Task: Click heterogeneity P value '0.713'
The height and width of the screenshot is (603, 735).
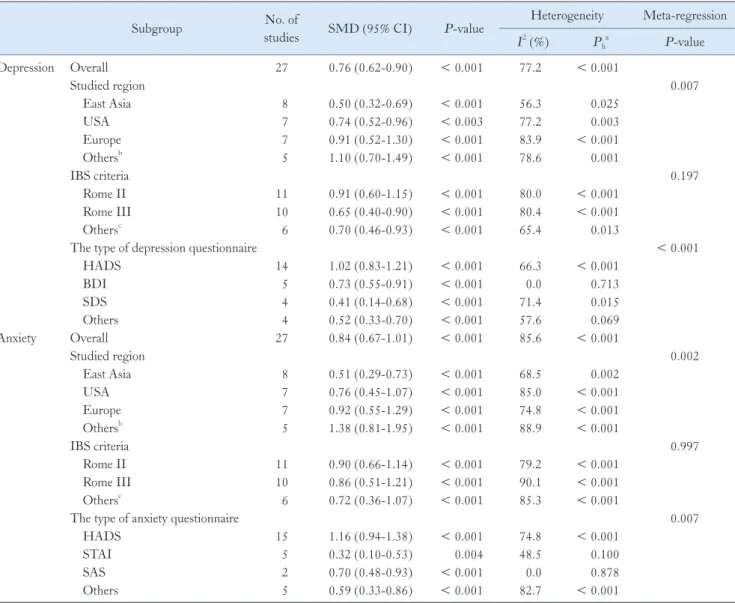Action: coord(605,284)
